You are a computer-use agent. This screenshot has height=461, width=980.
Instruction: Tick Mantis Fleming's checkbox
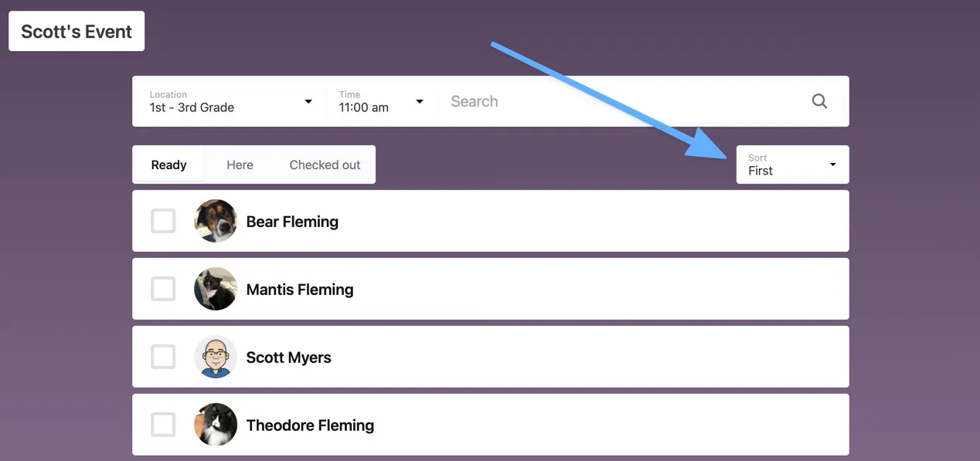tap(163, 289)
